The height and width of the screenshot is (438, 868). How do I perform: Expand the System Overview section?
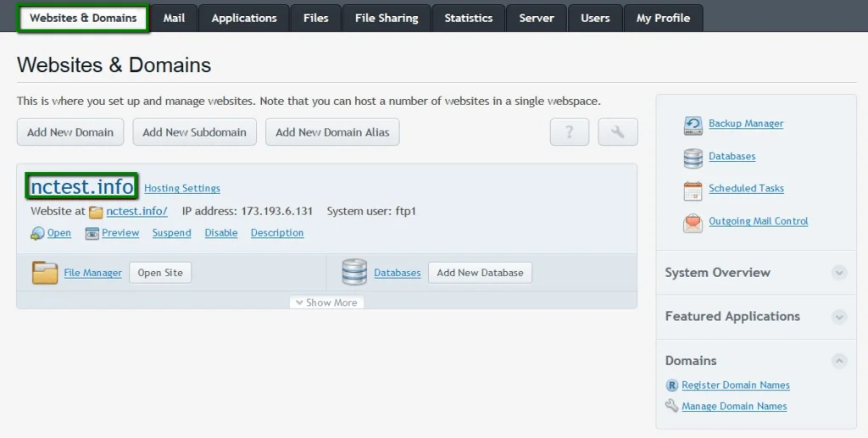[838, 273]
